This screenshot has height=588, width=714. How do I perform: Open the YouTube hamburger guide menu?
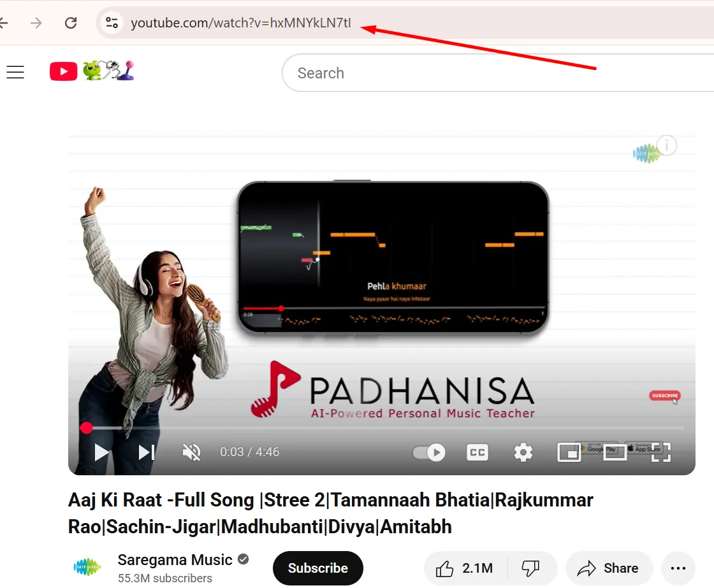15,72
